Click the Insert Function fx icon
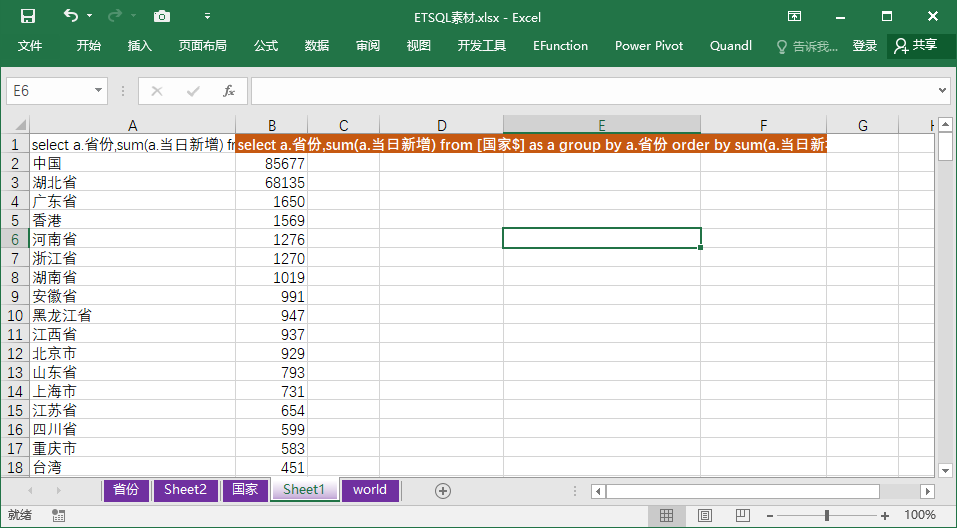This screenshot has width=957, height=528. click(x=228, y=91)
